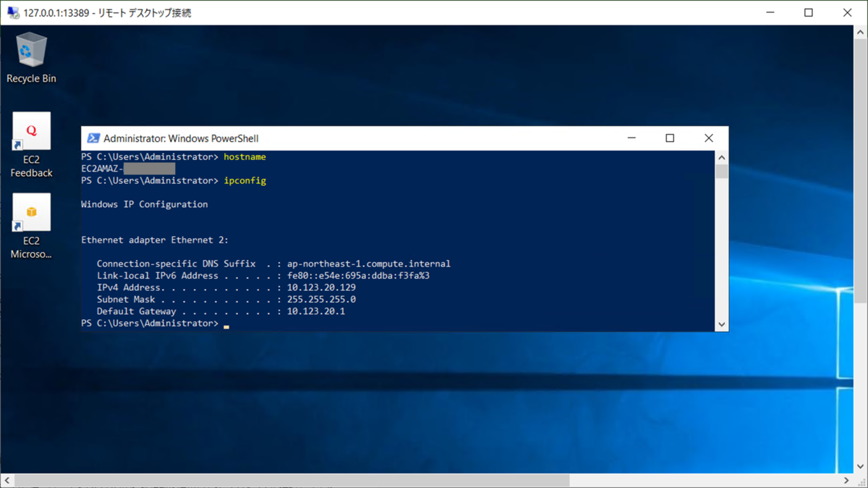Close the Remote Desktop connection window
This screenshot has width=868, height=488.
[x=848, y=13]
